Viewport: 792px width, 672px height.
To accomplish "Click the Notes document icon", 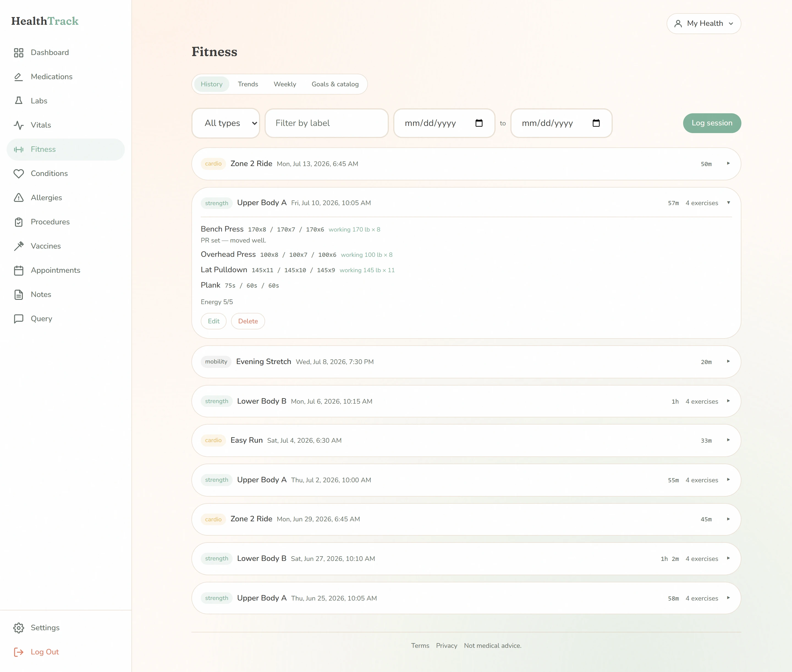I will 19,294.
